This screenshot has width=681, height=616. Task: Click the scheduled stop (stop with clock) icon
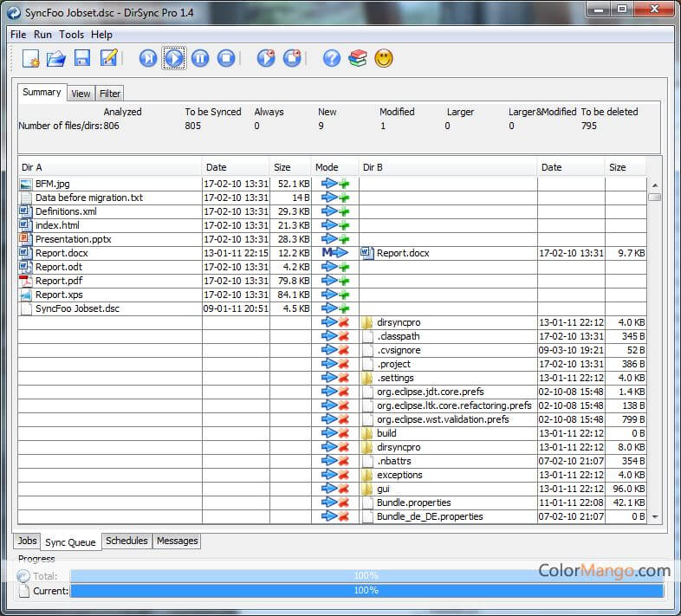coord(292,58)
